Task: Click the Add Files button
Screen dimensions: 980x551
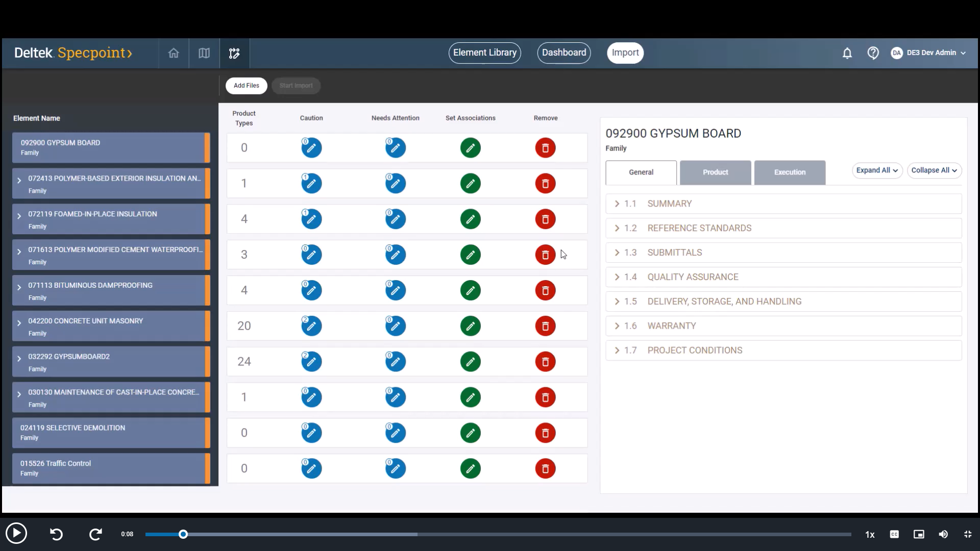Action: 246,86
